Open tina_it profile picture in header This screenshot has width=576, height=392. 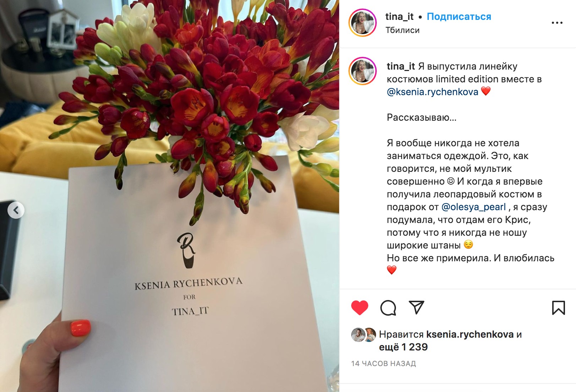(363, 23)
